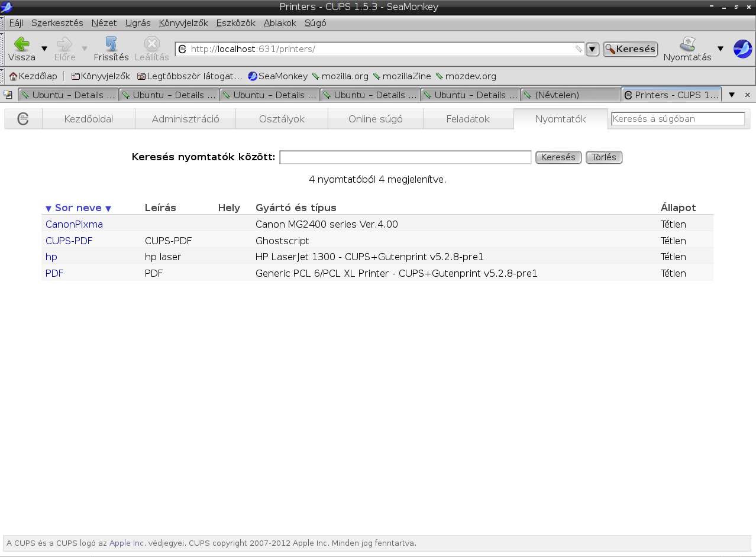
Task: Click the Keresés button beside search
Action: click(x=558, y=157)
